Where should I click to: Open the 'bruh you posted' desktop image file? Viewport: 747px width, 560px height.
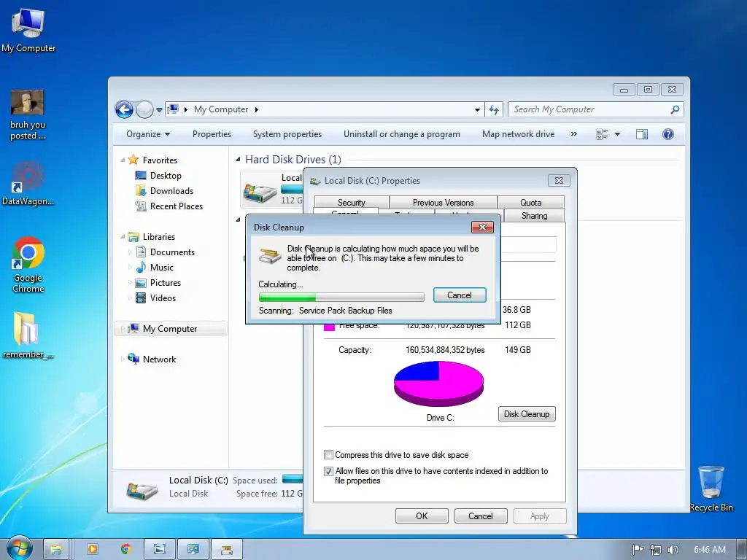click(x=27, y=114)
